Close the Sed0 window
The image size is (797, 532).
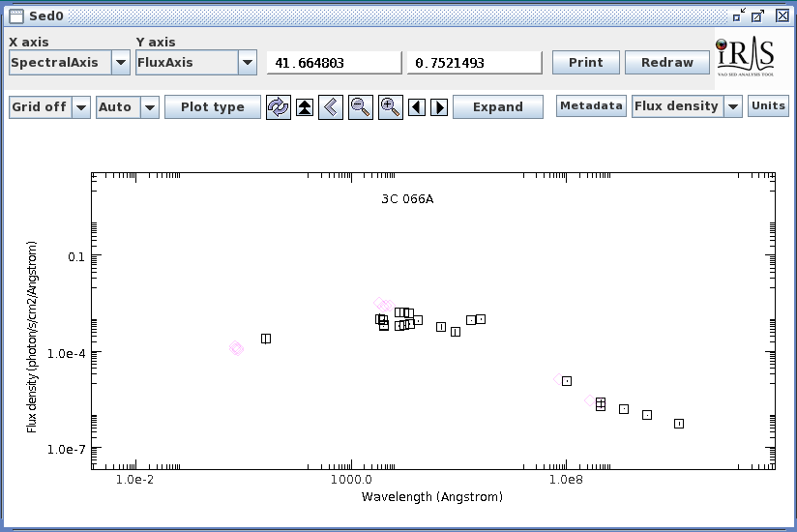tap(782, 15)
